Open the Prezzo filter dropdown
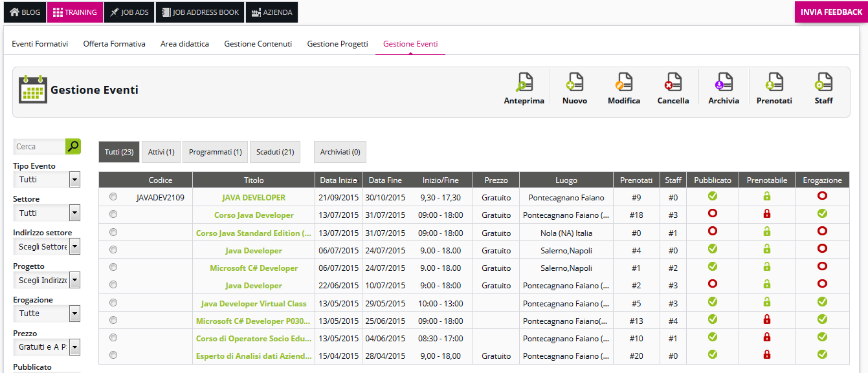 47,347
